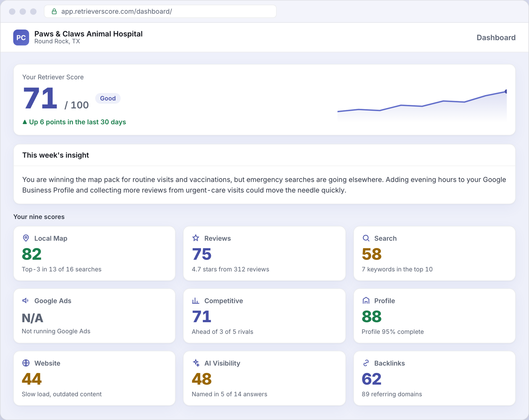Viewport: 529px width, 420px height.
Task: Open the Local Map score card
Action: coord(94,253)
